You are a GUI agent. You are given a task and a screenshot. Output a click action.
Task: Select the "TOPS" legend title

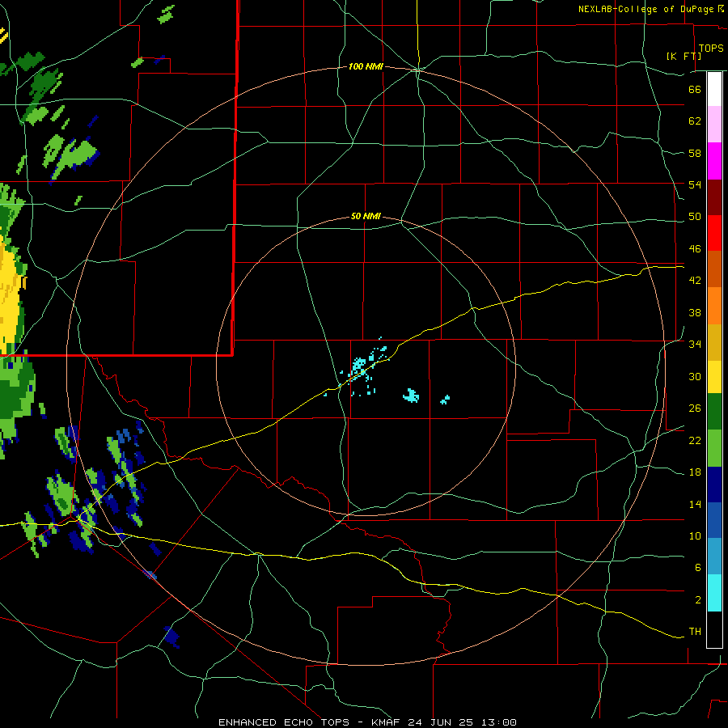[x=711, y=48]
